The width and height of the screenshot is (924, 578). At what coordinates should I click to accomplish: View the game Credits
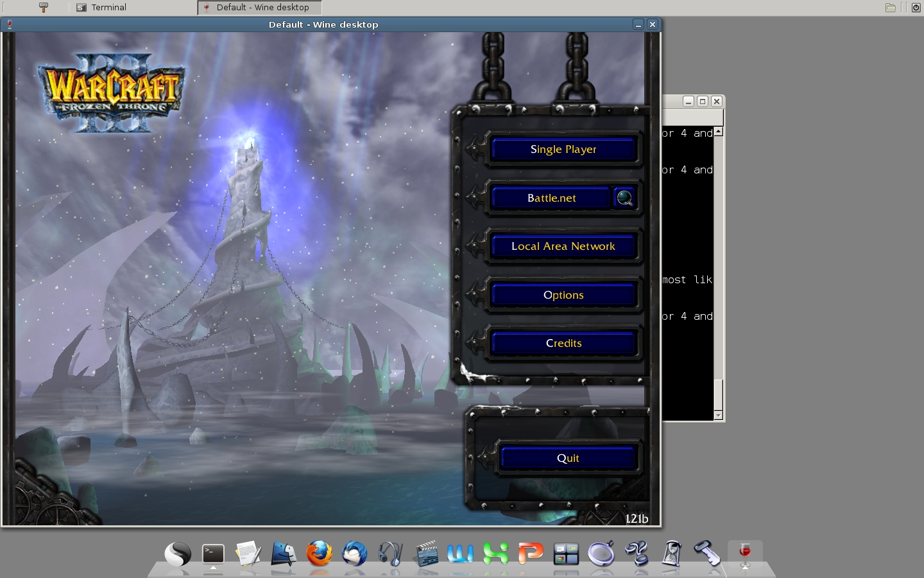point(563,344)
